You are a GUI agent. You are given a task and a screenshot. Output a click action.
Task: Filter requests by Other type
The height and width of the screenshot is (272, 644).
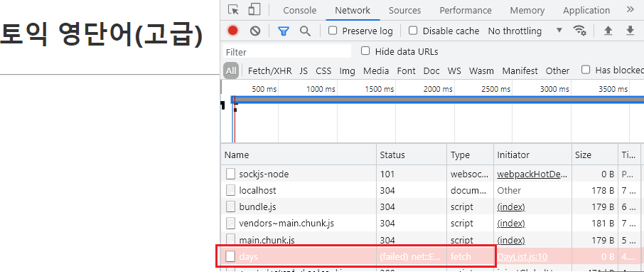coord(558,70)
